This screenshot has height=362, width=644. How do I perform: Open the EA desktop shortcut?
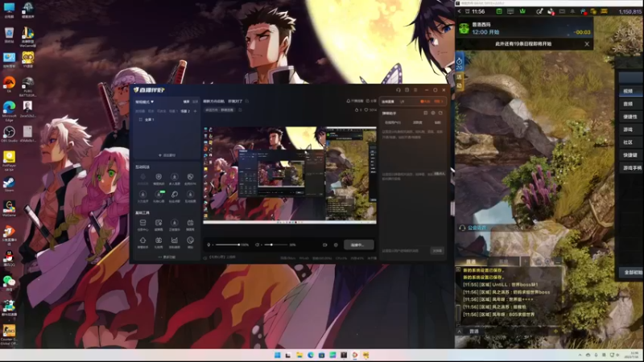[9, 84]
